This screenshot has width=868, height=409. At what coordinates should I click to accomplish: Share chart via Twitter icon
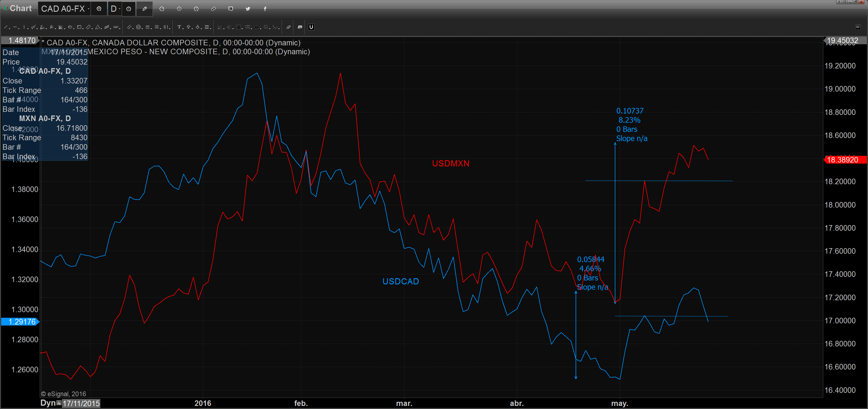tap(248, 9)
